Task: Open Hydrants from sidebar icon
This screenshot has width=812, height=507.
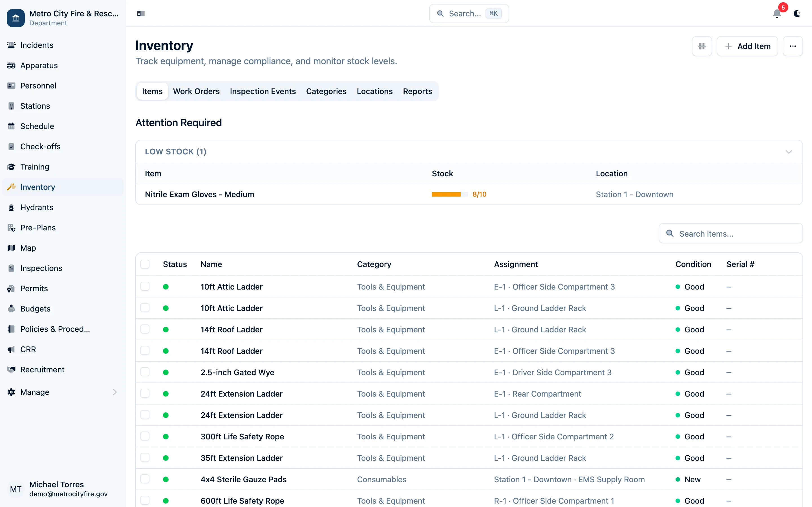Action: [x=11, y=208]
